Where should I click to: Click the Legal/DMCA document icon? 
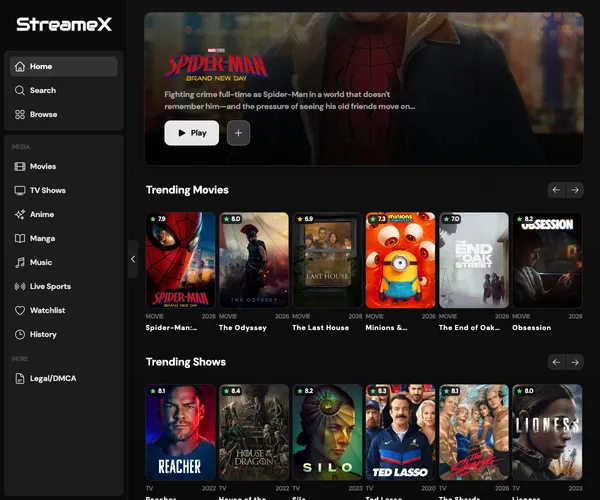coord(20,379)
